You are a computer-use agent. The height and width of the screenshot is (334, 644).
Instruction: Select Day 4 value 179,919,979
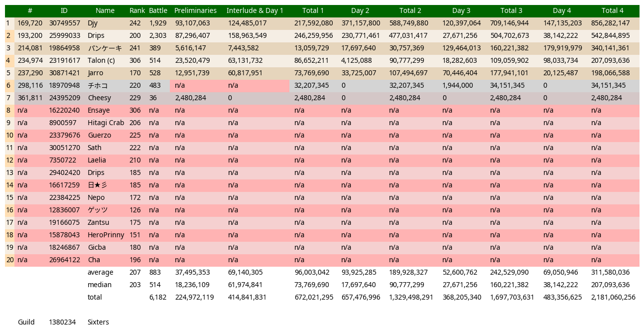[562, 48]
